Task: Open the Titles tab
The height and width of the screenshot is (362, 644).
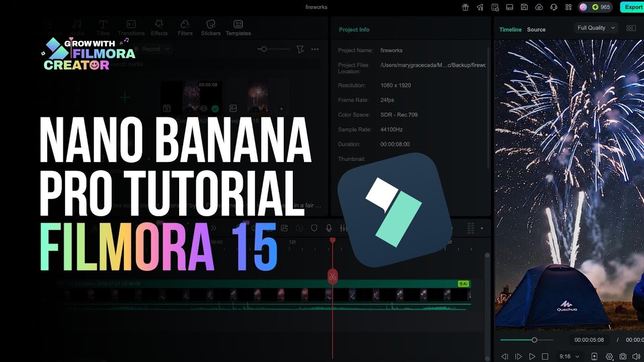Action: point(103,28)
